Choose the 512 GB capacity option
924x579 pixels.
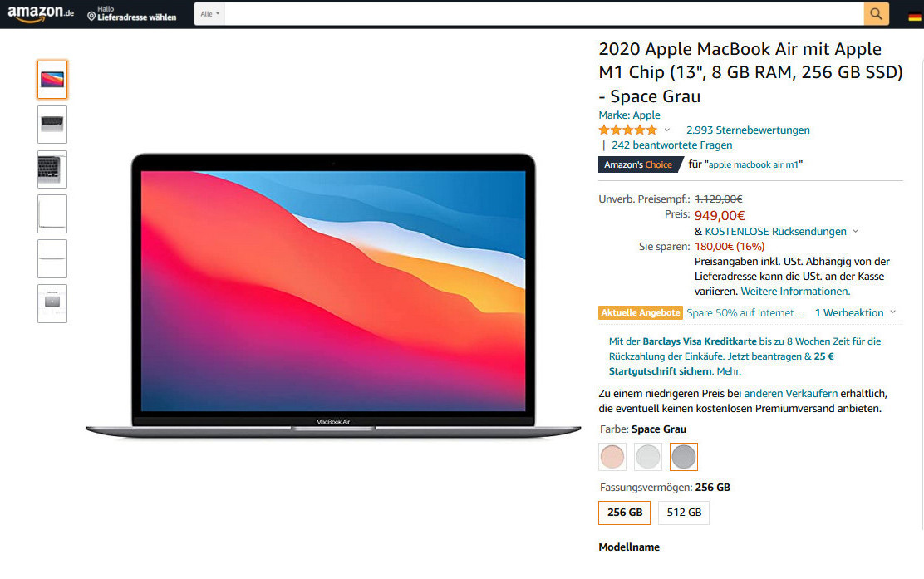point(684,513)
